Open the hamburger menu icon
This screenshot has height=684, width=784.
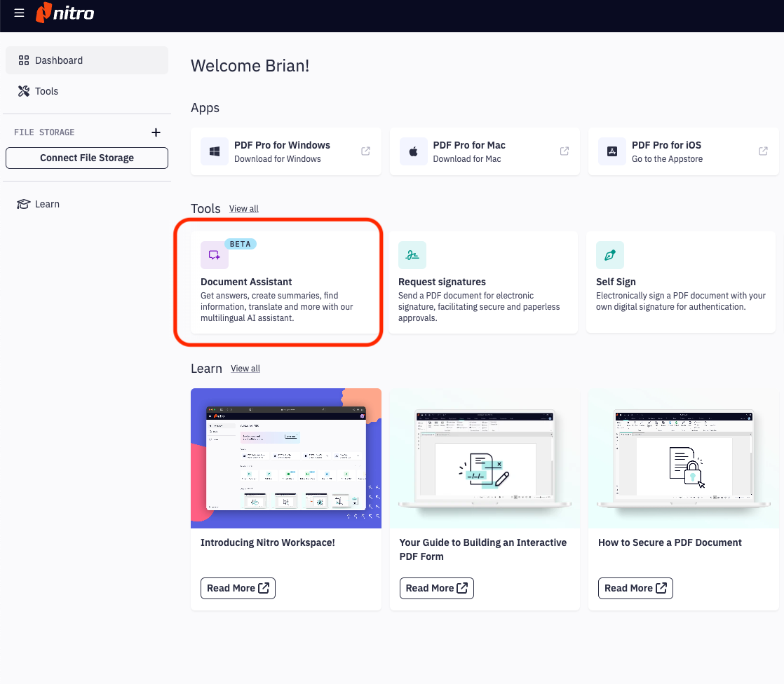click(x=19, y=13)
